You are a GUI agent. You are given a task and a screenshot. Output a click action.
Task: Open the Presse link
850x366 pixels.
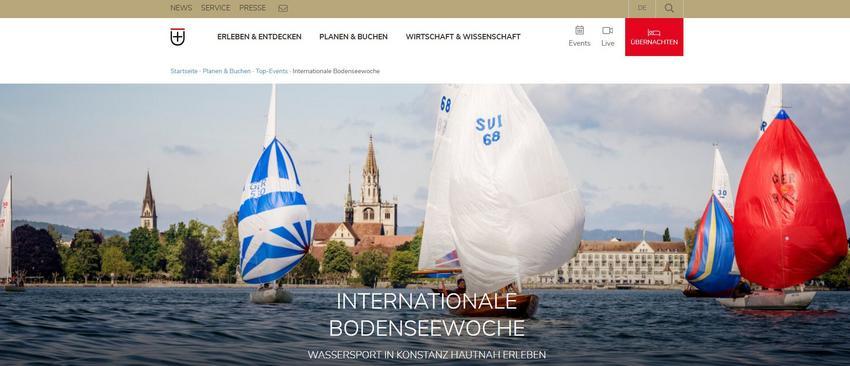click(x=253, y=8)
